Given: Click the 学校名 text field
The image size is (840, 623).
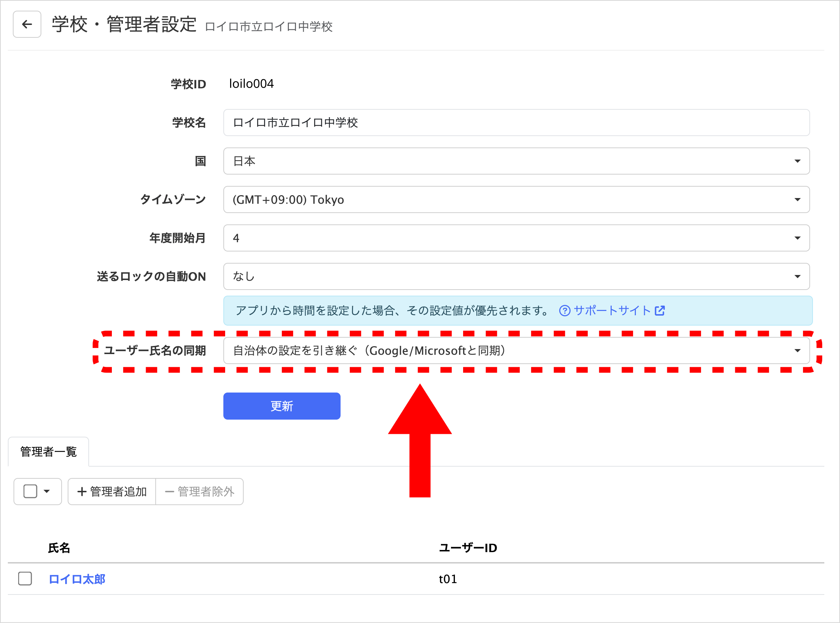Looking at the screenshot, I should (516, 123).
